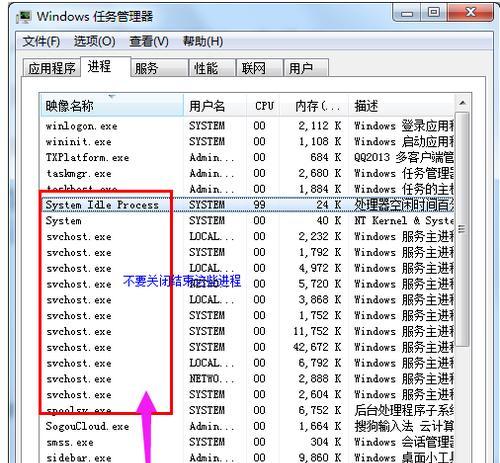Open the 帮助(H) menu

pos(203,42)
